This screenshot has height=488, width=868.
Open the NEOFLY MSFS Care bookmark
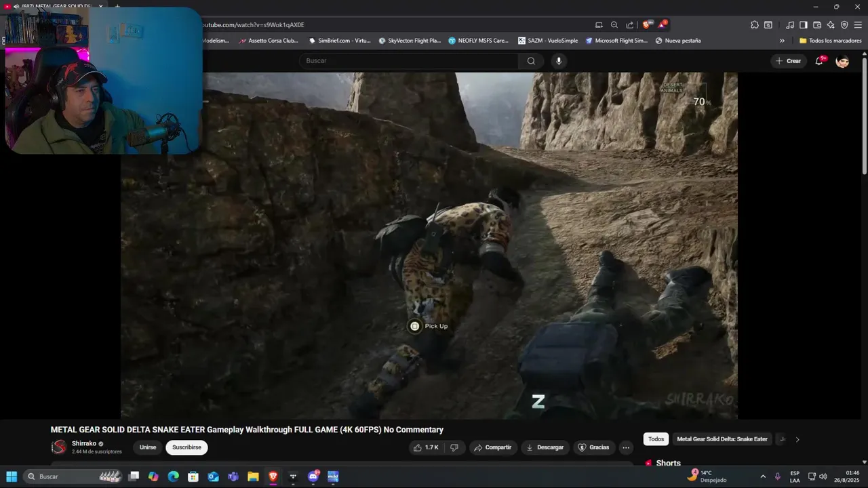(478, 41)
